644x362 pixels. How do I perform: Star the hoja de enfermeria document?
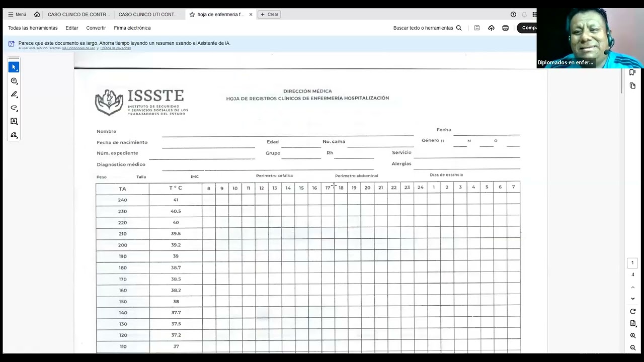click(192, 15)
